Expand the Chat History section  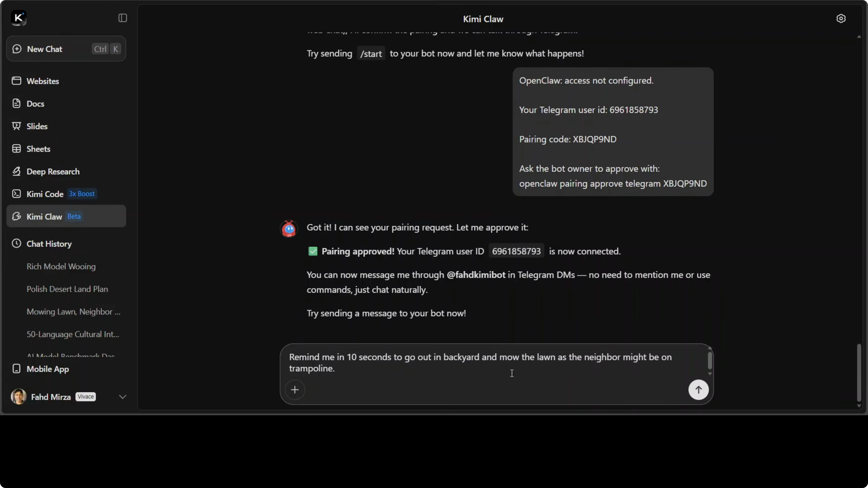[49, 244]
